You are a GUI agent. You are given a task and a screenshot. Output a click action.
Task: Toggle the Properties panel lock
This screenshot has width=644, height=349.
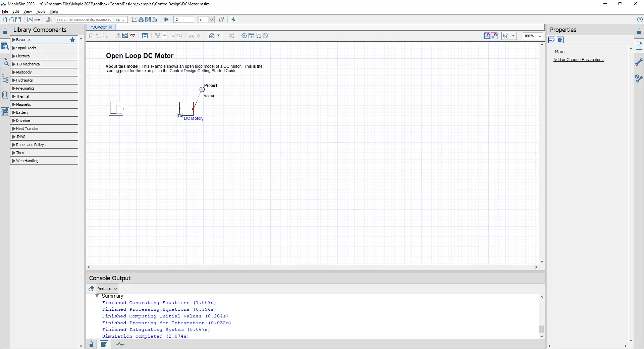pyautogui.click(x=639, y=32)
